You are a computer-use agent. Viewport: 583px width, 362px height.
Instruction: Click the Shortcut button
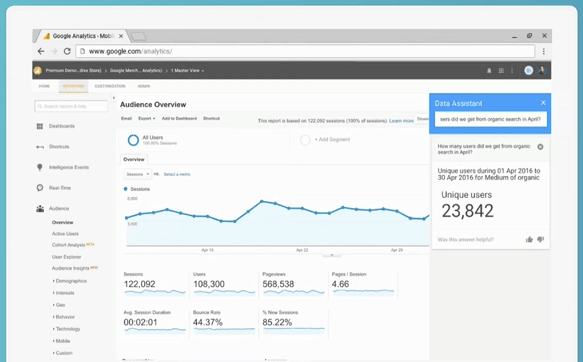(211, 119)
